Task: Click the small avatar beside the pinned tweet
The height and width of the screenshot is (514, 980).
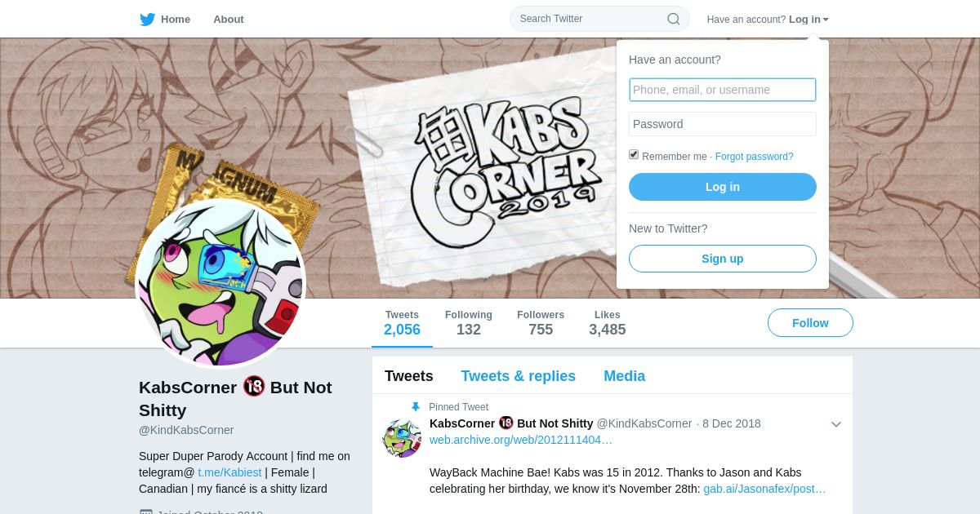Action: point(402,438)
